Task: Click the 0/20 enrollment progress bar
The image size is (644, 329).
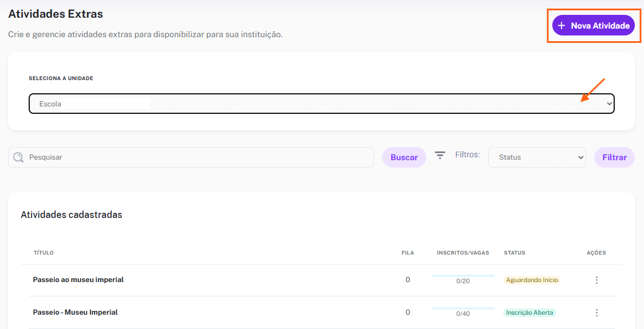Action: (463, 276)
